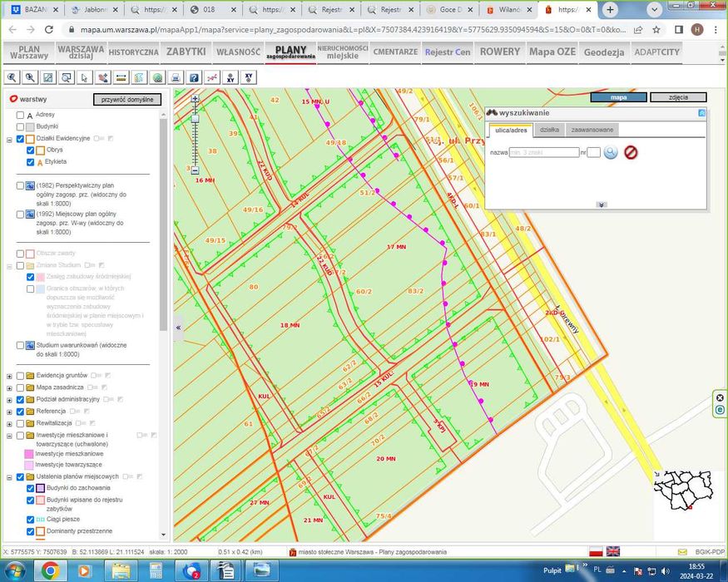728x582 pixels.
Task: Open the map layers catalog tool
Action: point(139,77)
